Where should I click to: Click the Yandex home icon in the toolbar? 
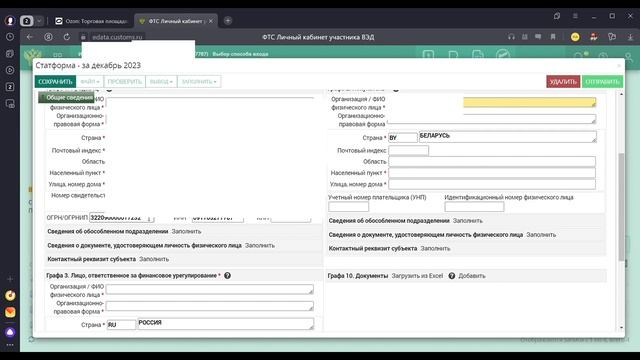pyautogui.click(x=48, y=37)
